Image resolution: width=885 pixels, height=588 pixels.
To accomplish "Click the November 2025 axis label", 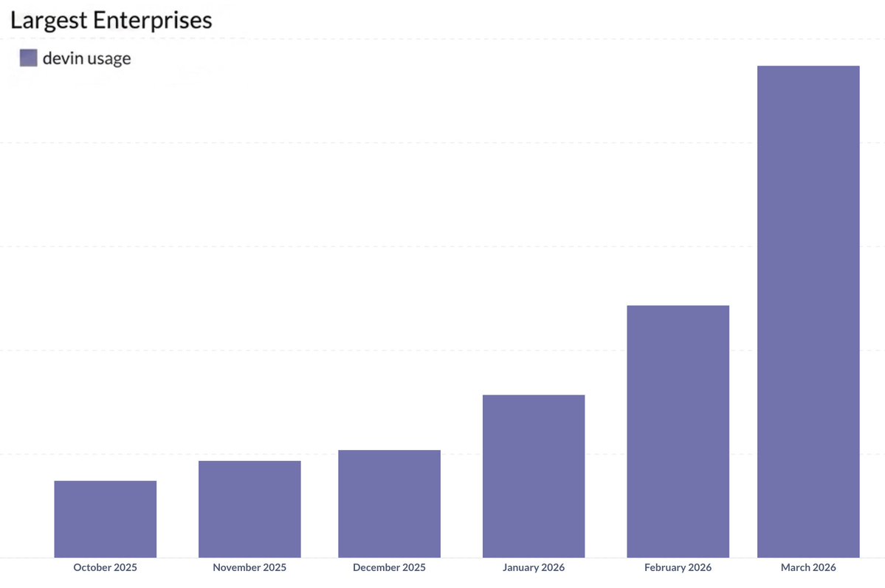I will 249,567.
